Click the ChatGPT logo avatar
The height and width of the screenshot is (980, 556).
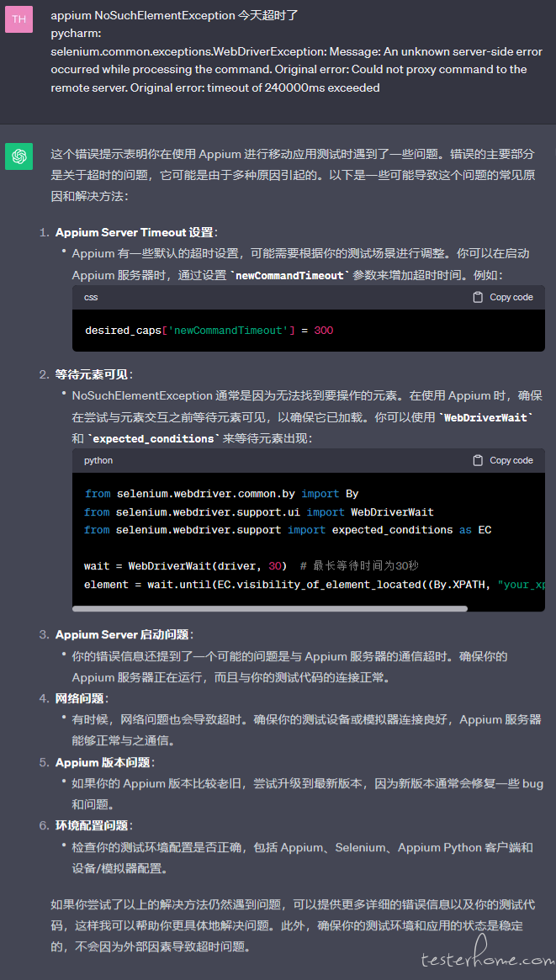[x=19, y=156]
